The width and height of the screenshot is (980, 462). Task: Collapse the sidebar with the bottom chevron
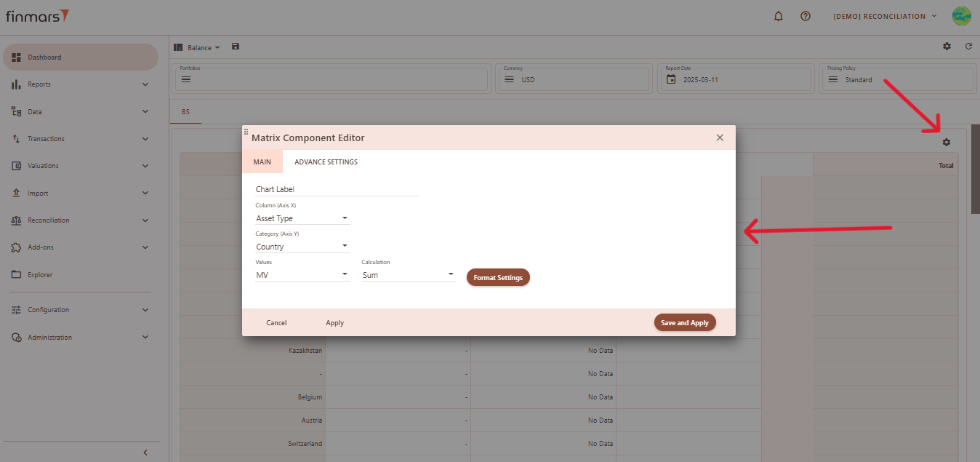[145, 453]
